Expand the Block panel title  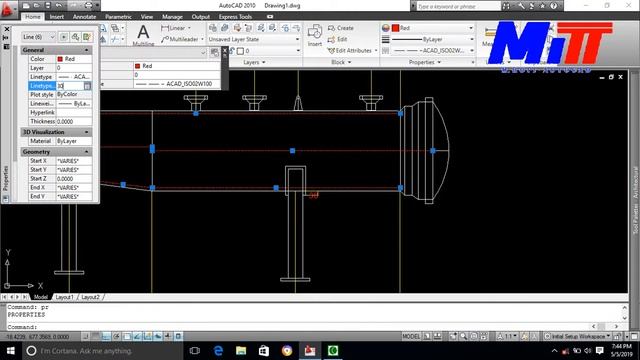(x=341, y=62)
